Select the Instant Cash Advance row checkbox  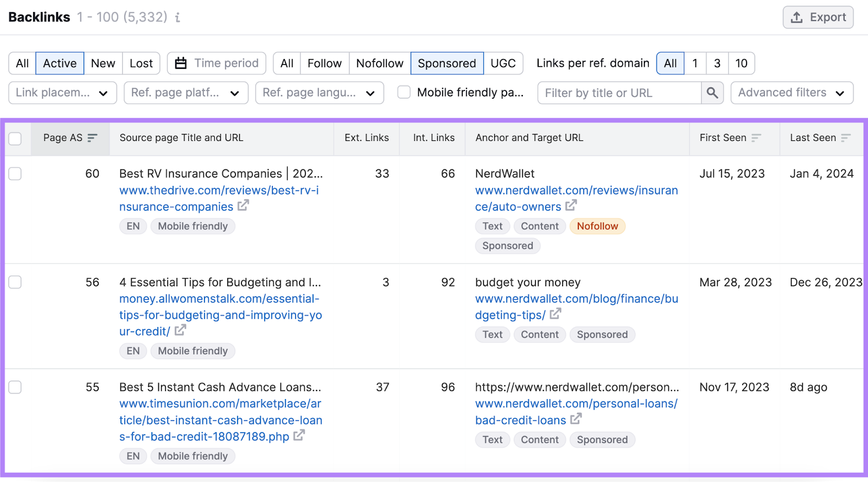click(x=15, y=387)
